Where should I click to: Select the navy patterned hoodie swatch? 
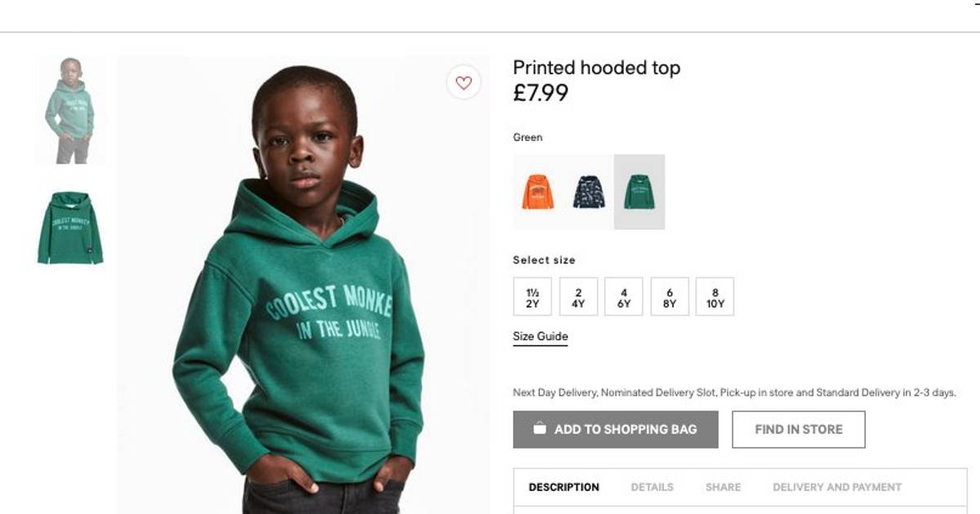(589, 193)
